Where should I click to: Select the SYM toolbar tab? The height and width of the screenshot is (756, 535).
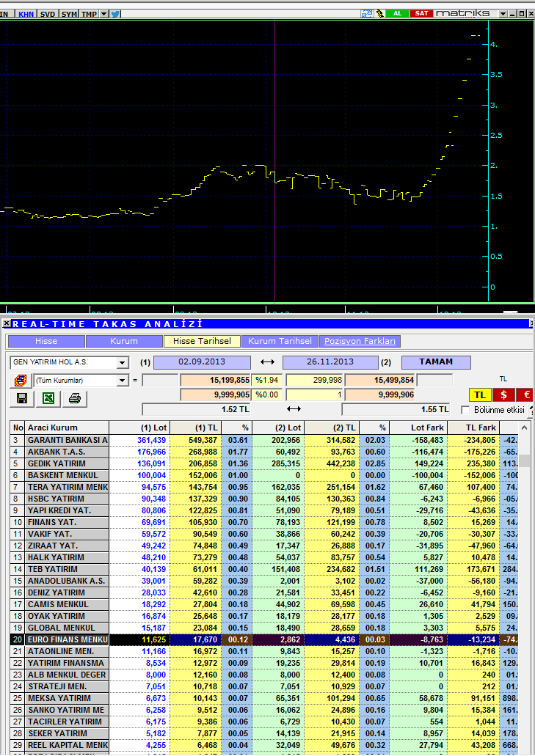pyautogui.click(x=69, y=14)
